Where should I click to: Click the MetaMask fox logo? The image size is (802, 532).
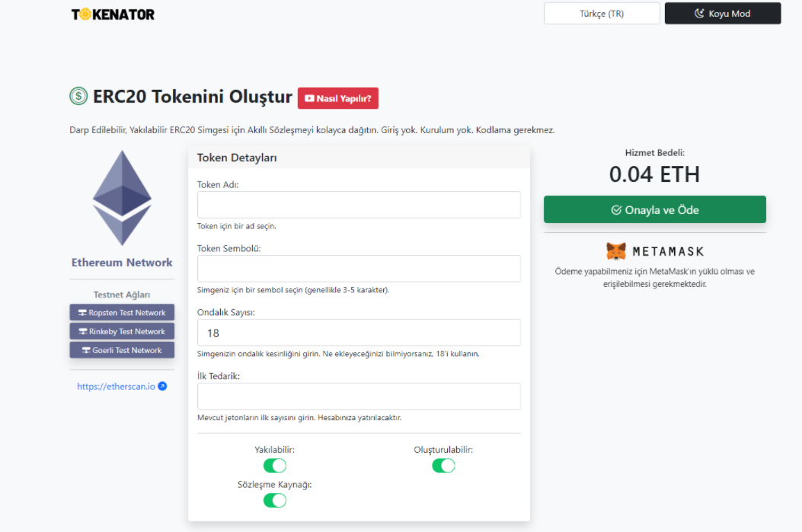point(616,251)
